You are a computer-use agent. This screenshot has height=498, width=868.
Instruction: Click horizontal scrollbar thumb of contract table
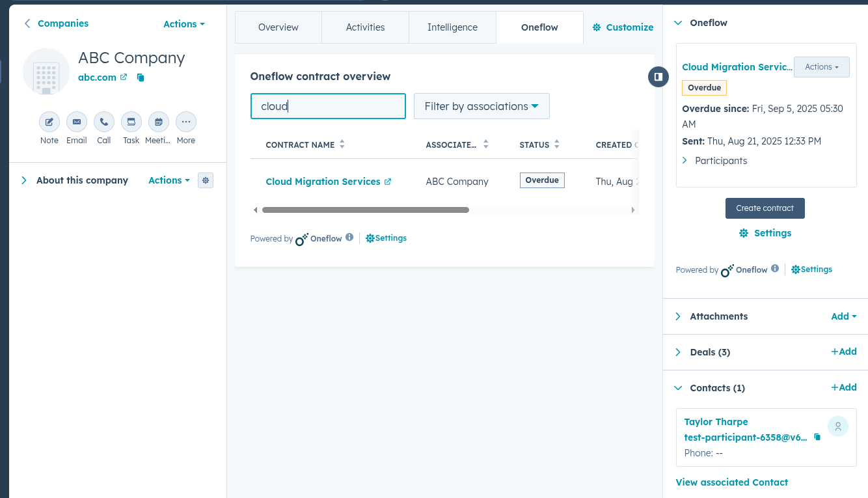pyautogui.click(x=366, y=210)
